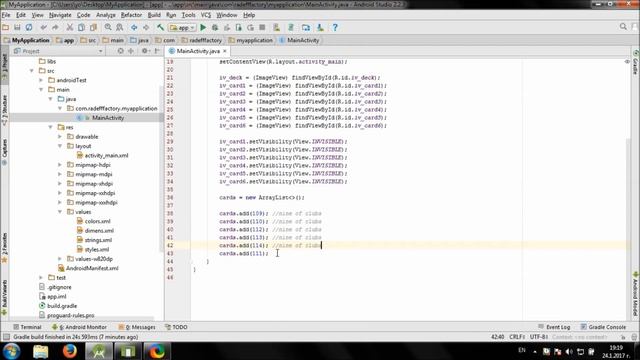The image size is (640, 360).
Task: Start debugging with the bug icon
Action: click(x=215, y=27)
